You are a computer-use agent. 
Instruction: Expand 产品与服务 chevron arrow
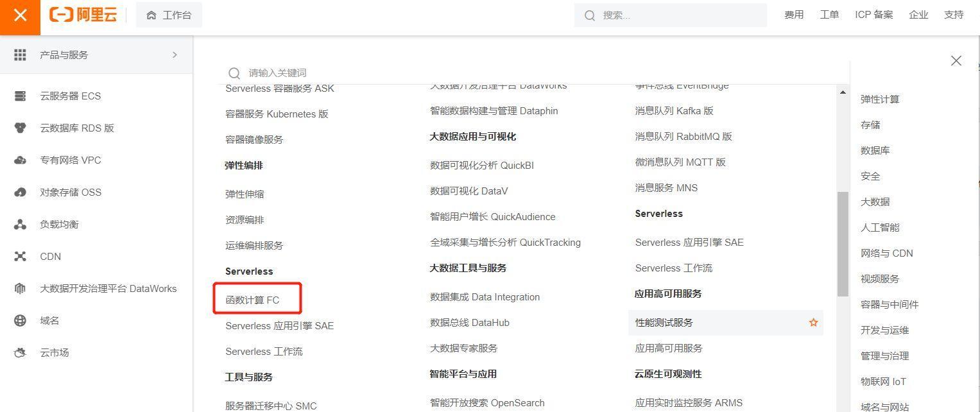click(175, 55)
